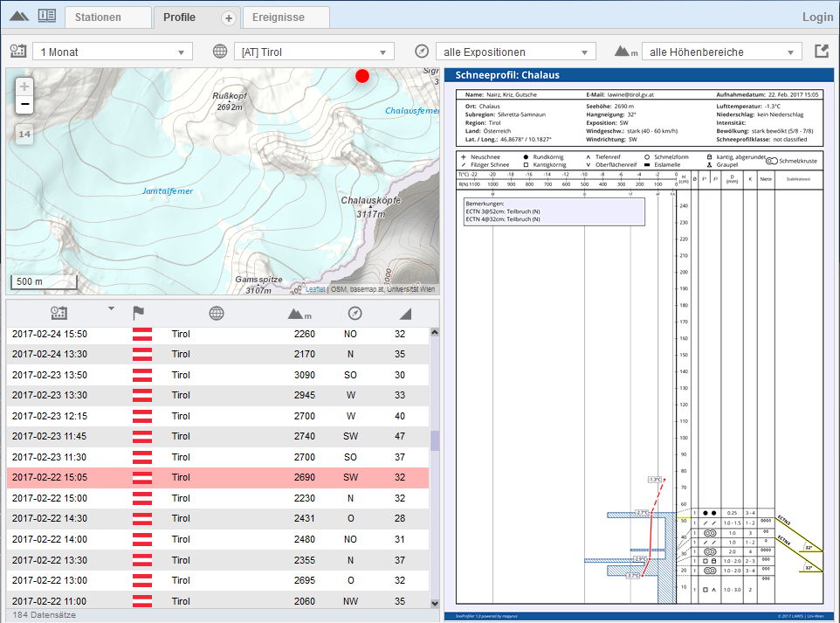Click the compass exposition icon
This screenshot has width=840, height=623.
422,52
